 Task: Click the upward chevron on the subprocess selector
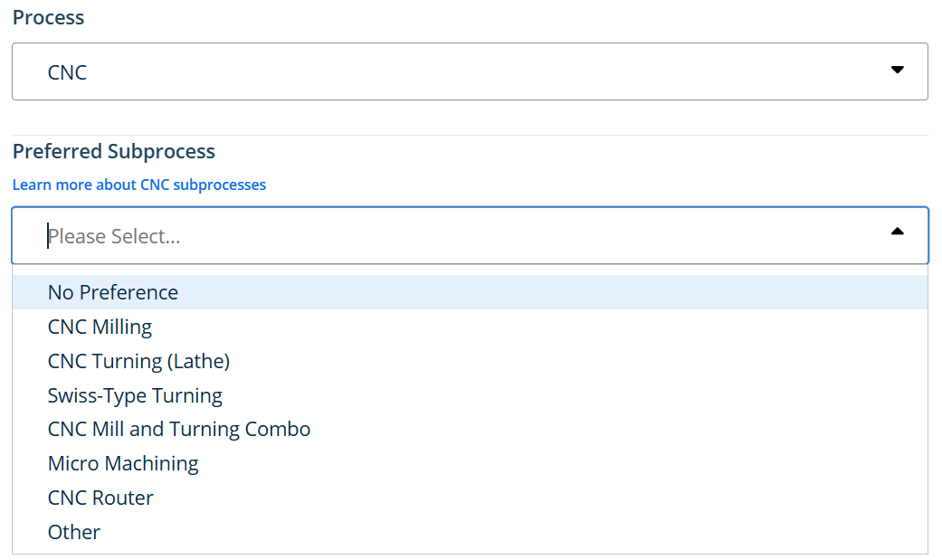coord(897,232)
